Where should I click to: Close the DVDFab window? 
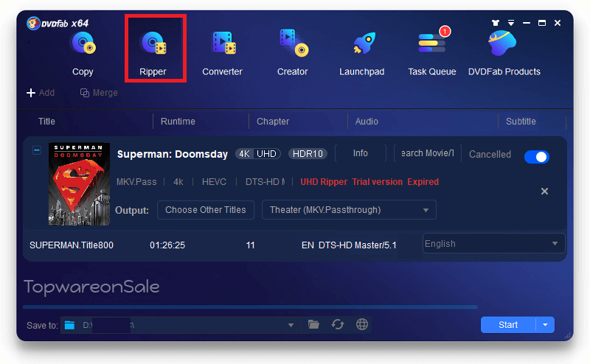(558, 23)
